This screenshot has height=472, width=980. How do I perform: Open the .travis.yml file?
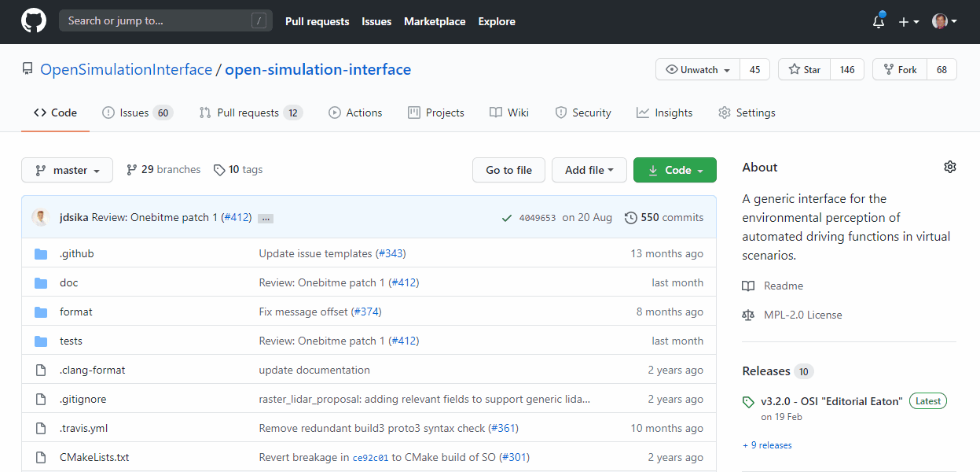click(83, 429)
